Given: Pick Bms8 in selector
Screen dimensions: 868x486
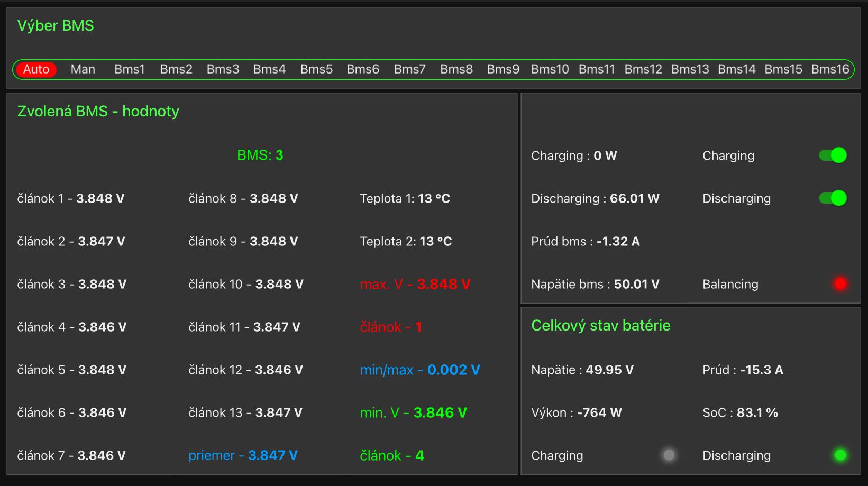Looking at the screenshot, I should [x=456, y=69].
